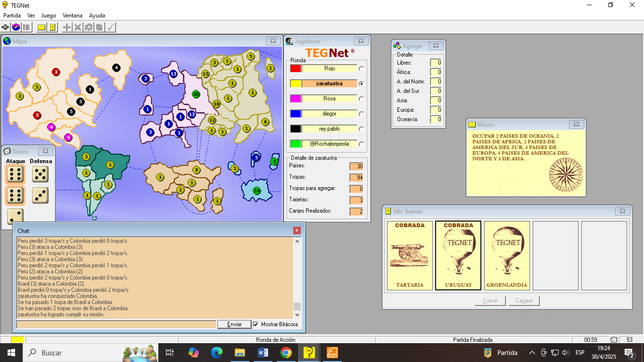The height and width of the screenshot is (362, 644).
Task: Open the orange PDF app on taskbar
Action: coord(332,353)
